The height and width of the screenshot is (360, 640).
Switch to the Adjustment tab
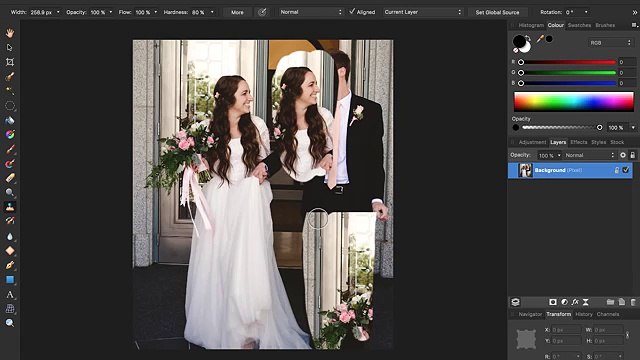pos(532,142)
